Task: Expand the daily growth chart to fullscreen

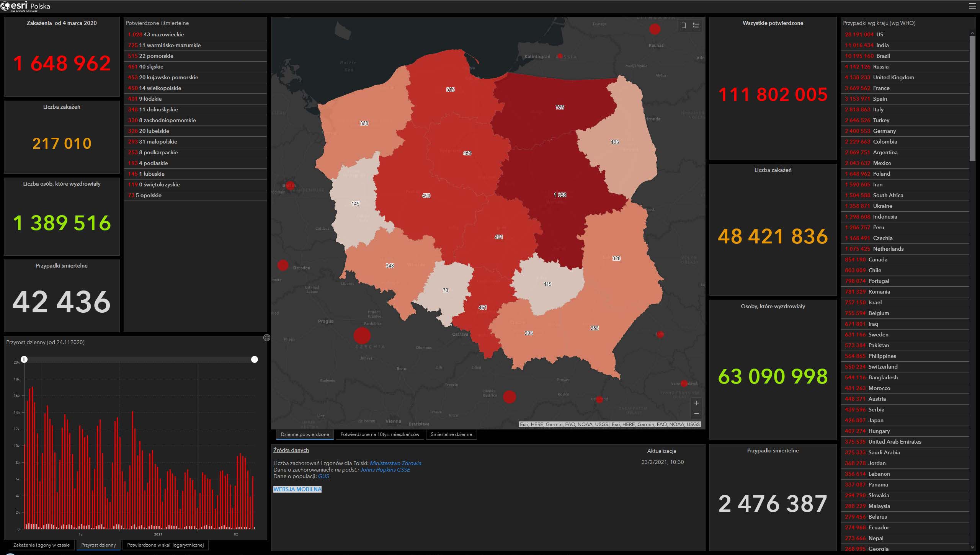Action: pos(267,338)
